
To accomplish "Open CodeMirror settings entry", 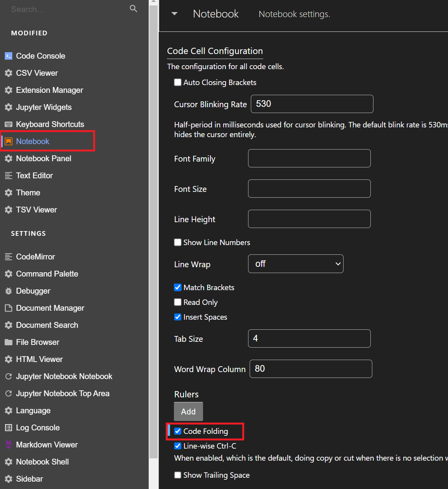I will pos(35,257).
